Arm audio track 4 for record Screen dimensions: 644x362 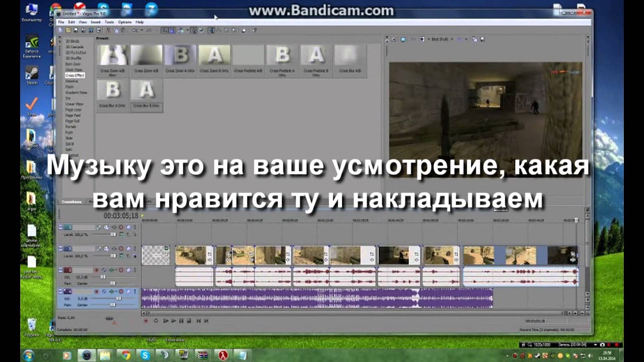(97, 292)
